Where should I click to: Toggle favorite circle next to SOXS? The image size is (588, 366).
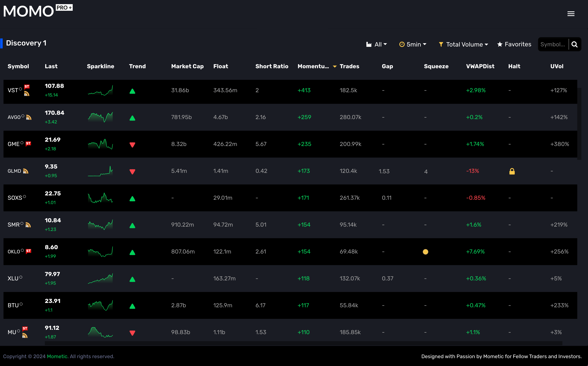point(24,197)
